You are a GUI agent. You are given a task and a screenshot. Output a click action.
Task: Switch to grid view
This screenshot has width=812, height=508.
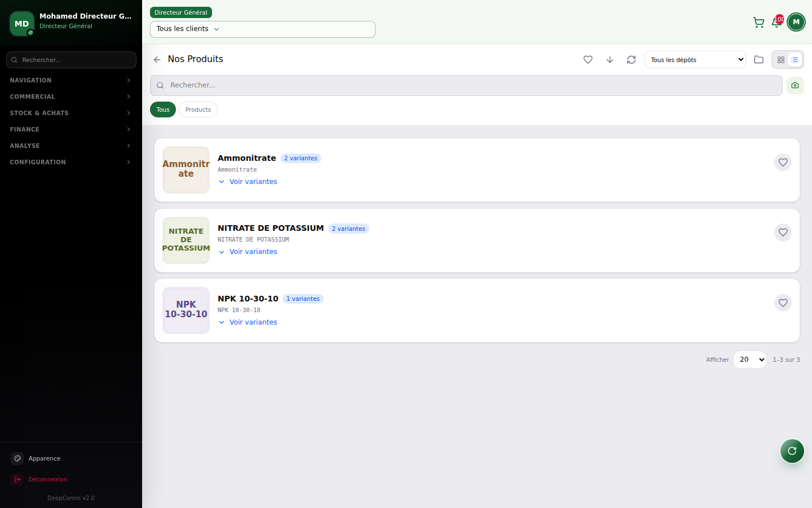781,60
